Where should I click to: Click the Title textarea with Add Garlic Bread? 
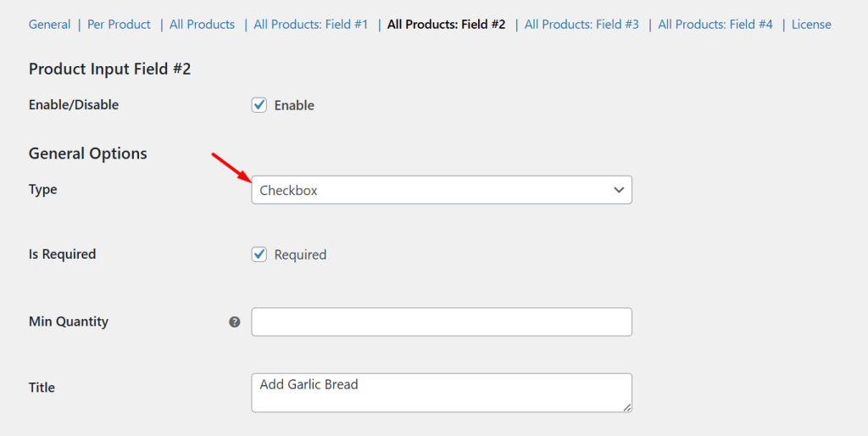441,393
